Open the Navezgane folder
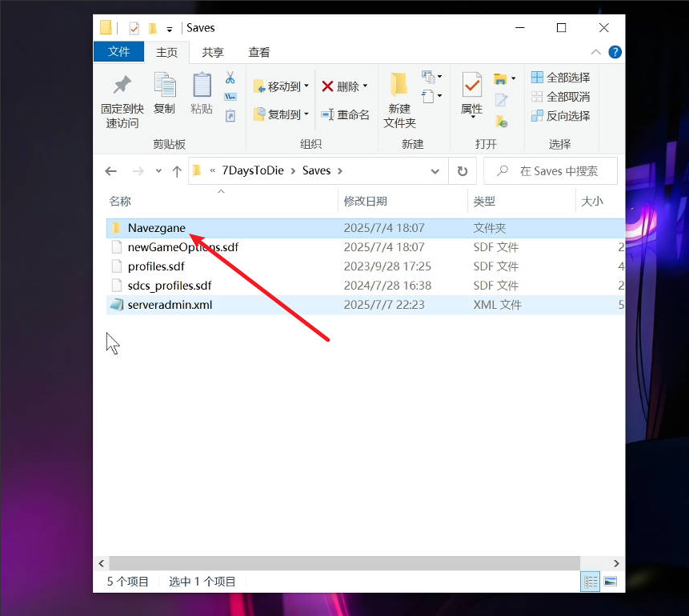689x616 pixels. (x=154, y=228)
